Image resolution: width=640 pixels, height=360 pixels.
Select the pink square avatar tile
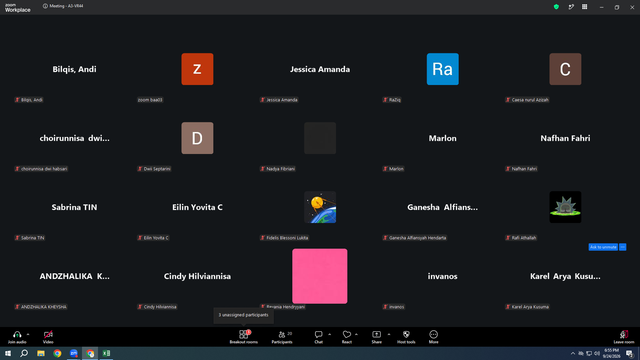coord(320,276)
